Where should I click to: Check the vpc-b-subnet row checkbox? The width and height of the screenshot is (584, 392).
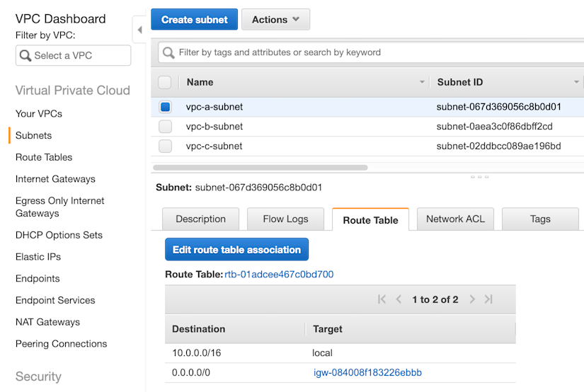pos(165,127)
